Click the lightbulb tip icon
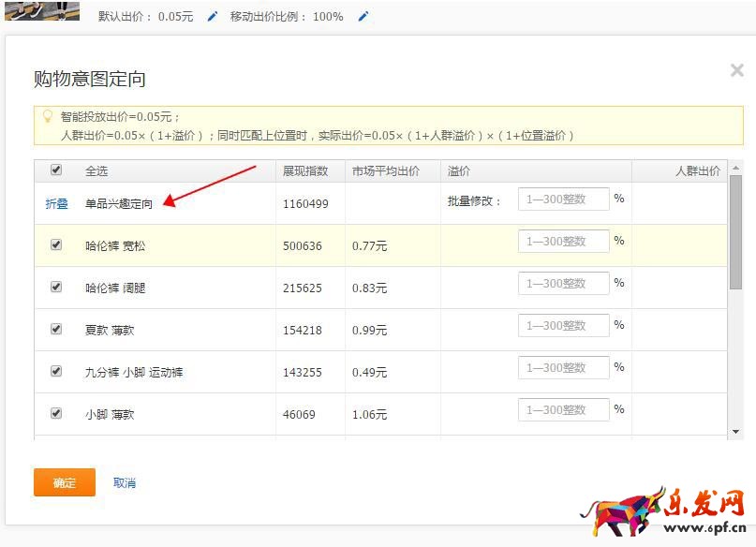The height and width of the screenshot is (547, 756). (x=48, y=117)
